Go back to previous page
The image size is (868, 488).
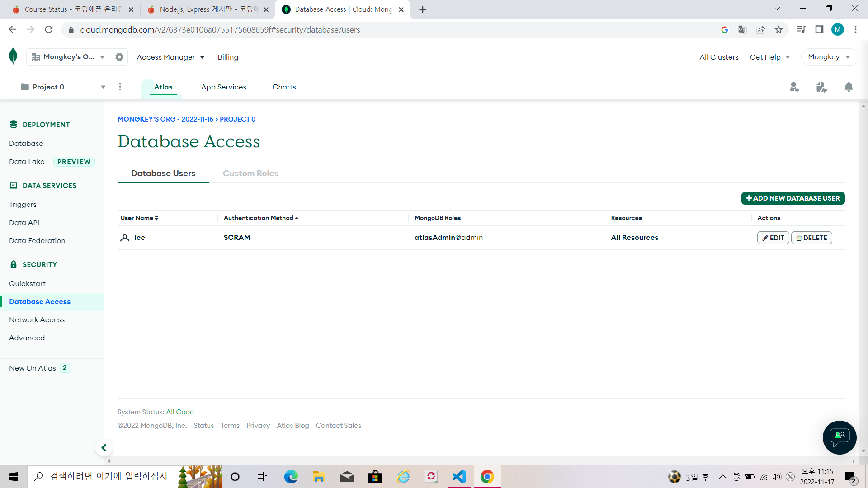[x=12, y=30]
